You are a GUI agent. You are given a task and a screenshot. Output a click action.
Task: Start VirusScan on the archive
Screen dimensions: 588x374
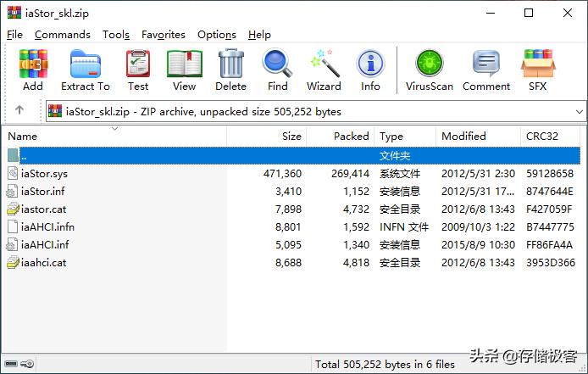point(430,63)
